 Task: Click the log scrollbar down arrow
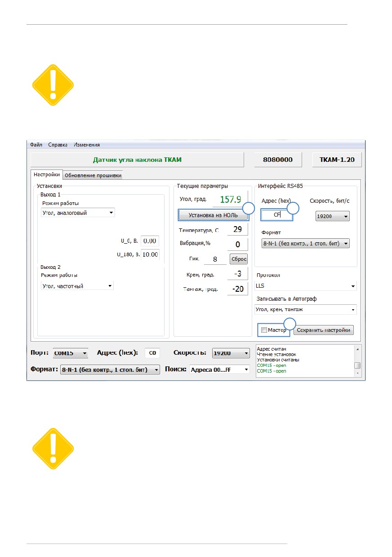(x=357, y=373)
